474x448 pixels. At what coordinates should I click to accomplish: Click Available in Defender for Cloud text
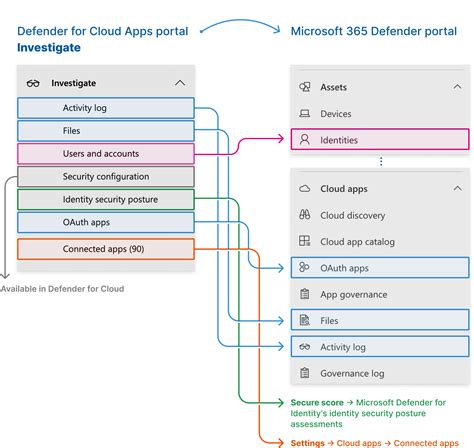tap(62, 289)
